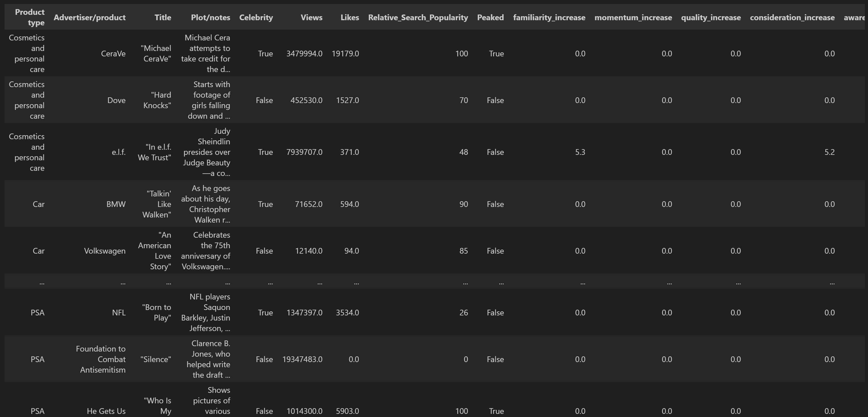The width and height of the screenshot is (868, 417).
Task: Click plot note starting 'NFL players Saquon'
Action: coord(205,313)
